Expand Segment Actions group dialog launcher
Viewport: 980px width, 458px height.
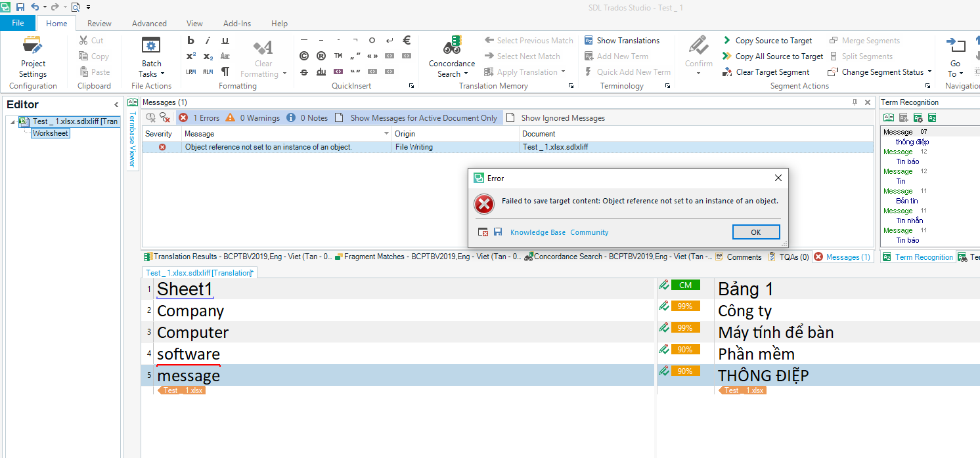[x=928, y=86]
